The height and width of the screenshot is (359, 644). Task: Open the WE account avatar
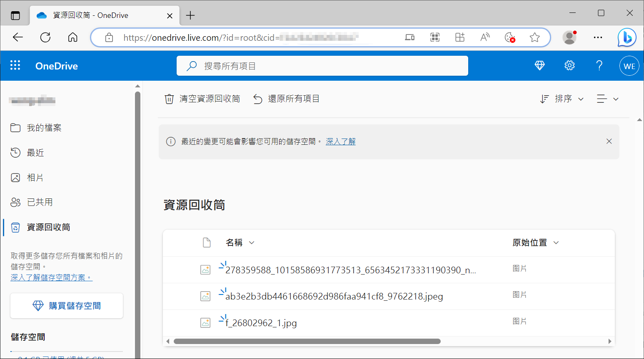pyautogui.click(x=629, y=66)
